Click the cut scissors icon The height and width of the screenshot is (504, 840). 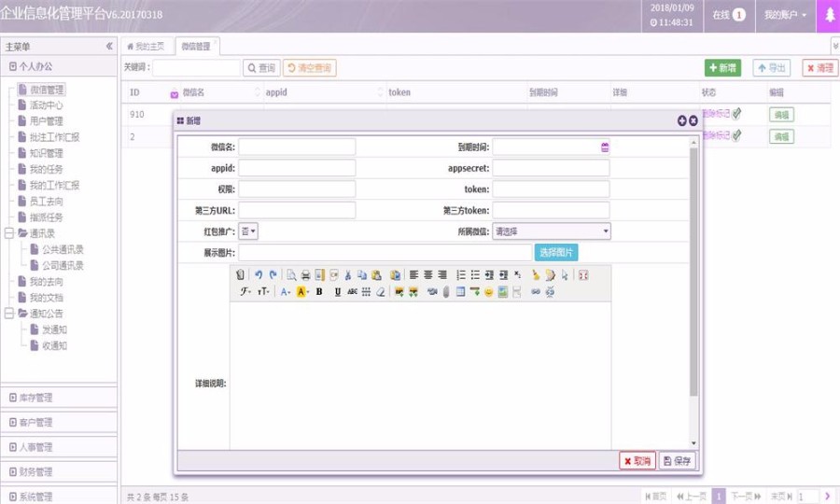(x=348, y=275)
